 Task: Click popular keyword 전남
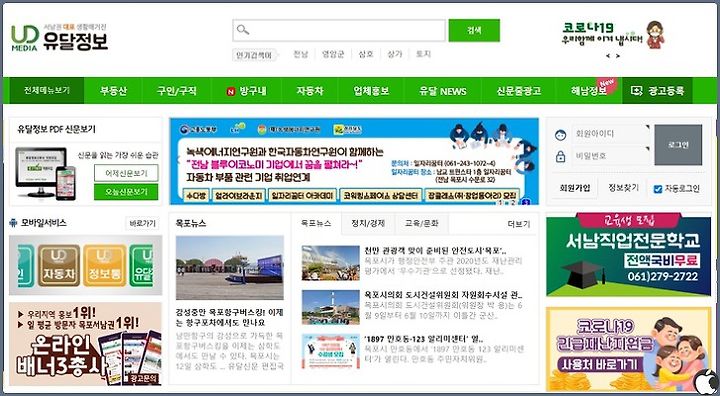pos(301,55)
